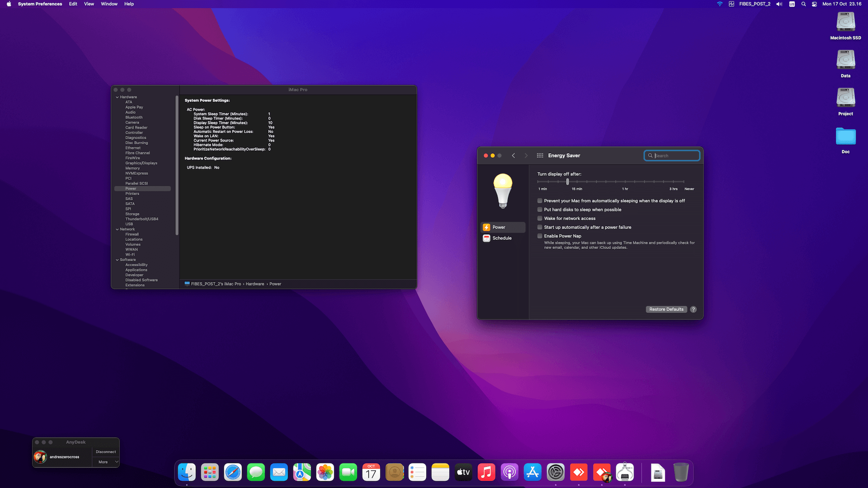Enable Wake for network access

coord(540,218)
